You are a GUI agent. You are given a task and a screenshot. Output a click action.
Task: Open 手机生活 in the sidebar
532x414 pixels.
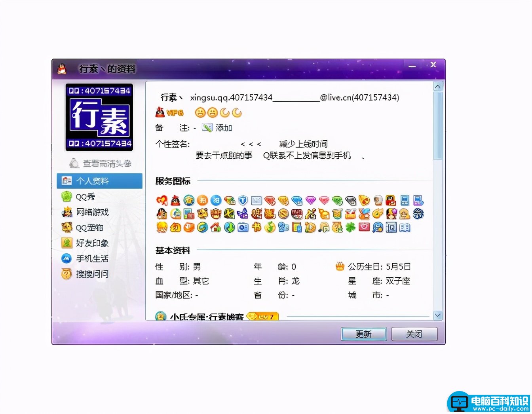pos(92,258)
